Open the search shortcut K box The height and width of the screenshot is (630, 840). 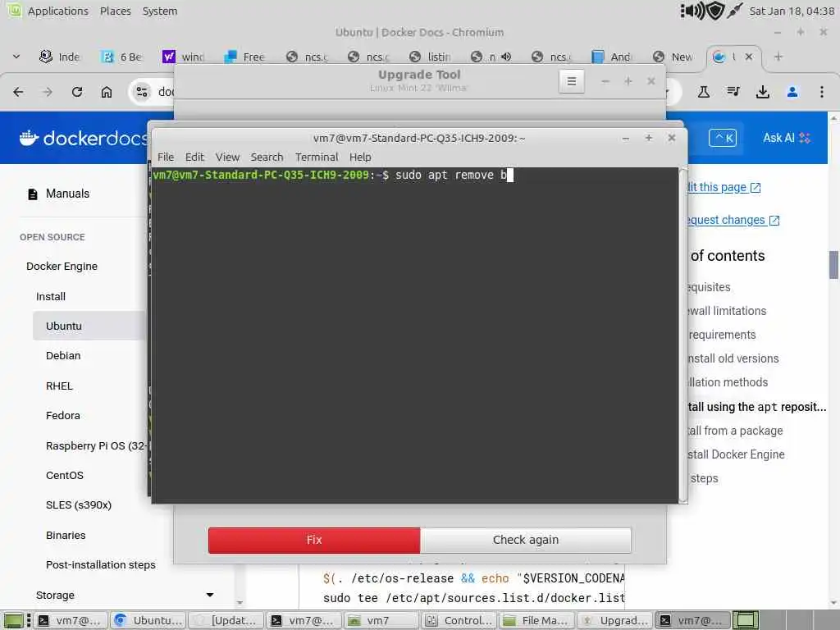(x=723, y=138)
